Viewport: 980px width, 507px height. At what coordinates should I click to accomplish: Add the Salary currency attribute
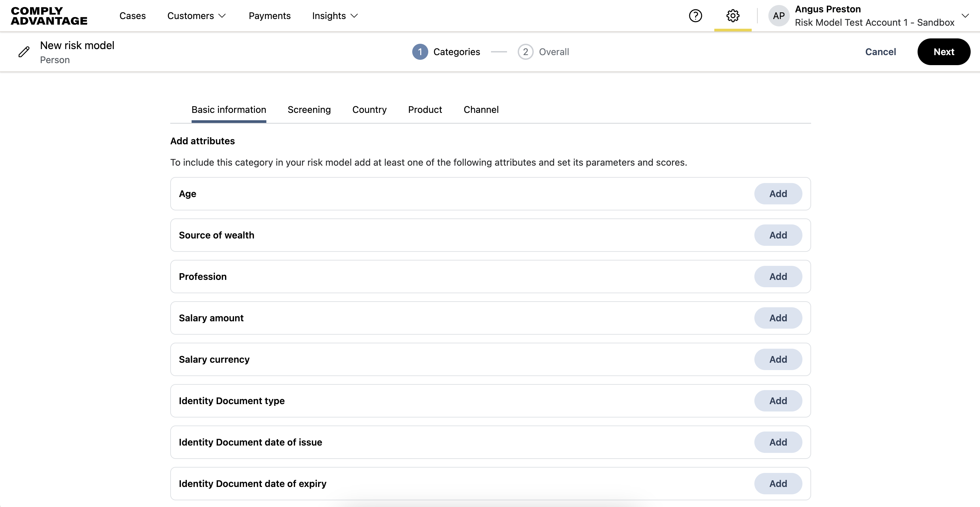pyautogui.click(x=778, y=359)
